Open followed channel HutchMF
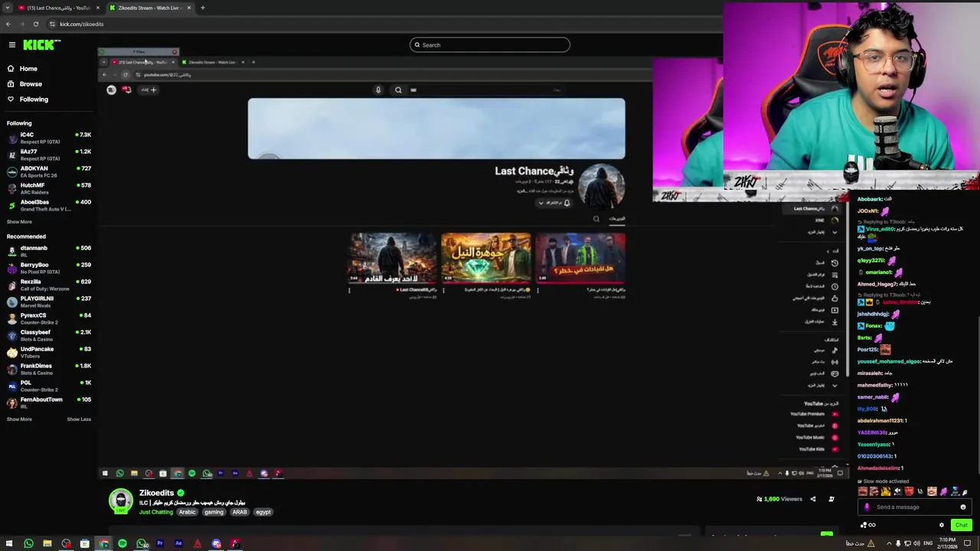Image resolution: width=980 pixels, height=551 pixels. [49, 188]
